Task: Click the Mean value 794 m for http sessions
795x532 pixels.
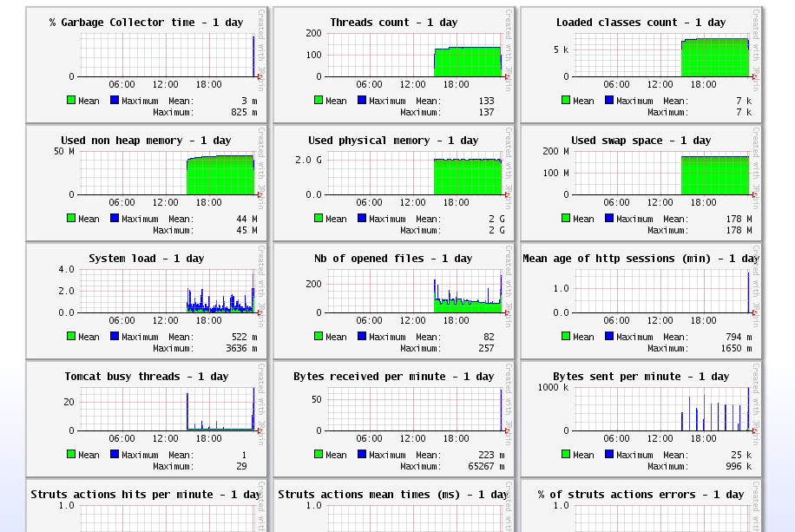Action: [x=739, y=338]
